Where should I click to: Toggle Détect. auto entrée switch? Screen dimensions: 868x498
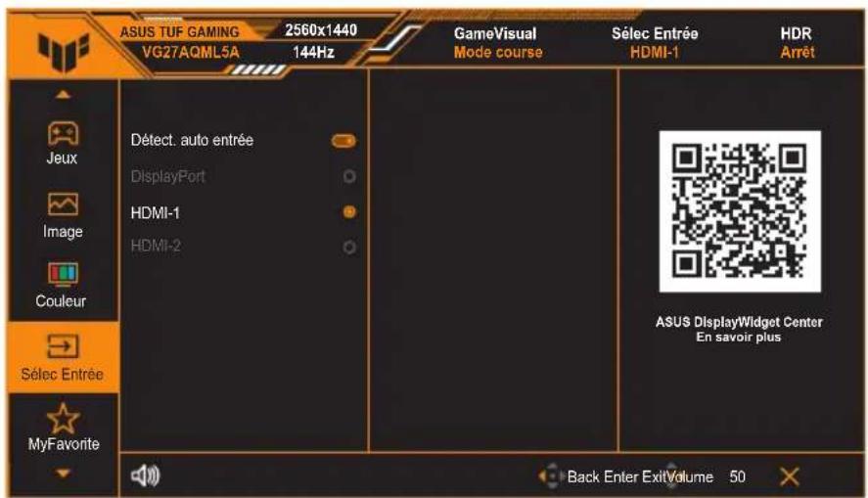click(x=343, y=141)
